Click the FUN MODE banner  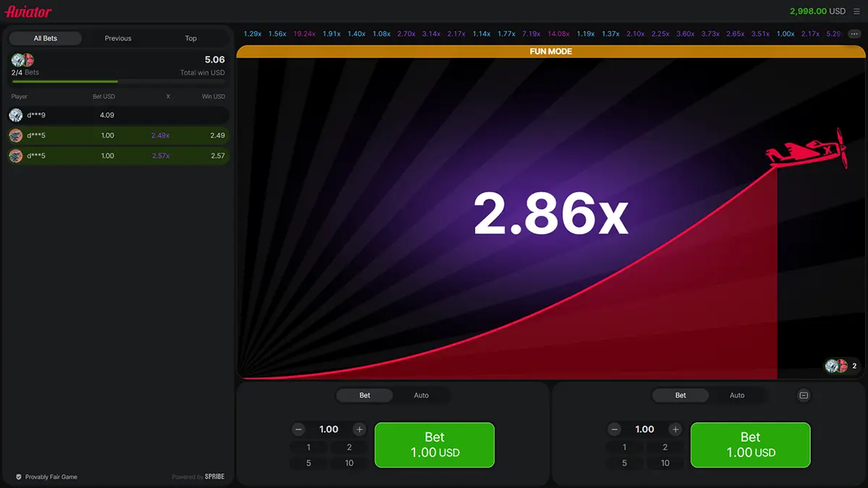coord(551,52)
